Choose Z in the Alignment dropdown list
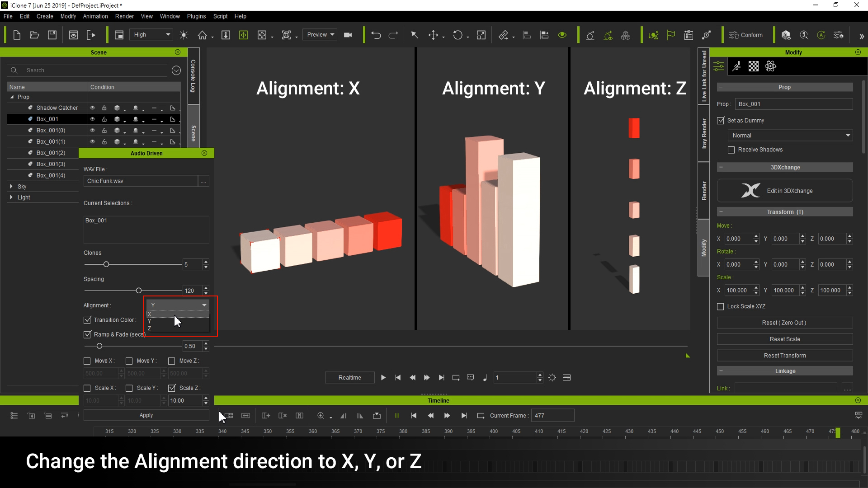Image resolution: width=868 pixels, height=488 pixels. point(178,328)
